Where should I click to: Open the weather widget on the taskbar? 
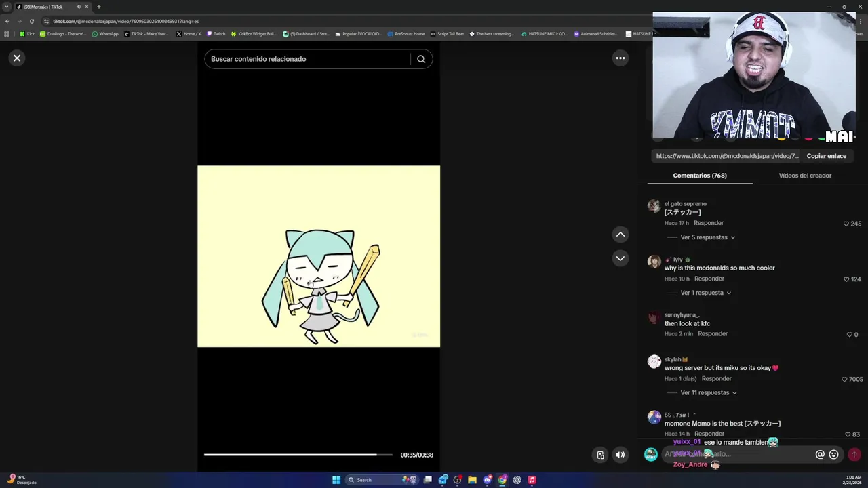[22, 480]
